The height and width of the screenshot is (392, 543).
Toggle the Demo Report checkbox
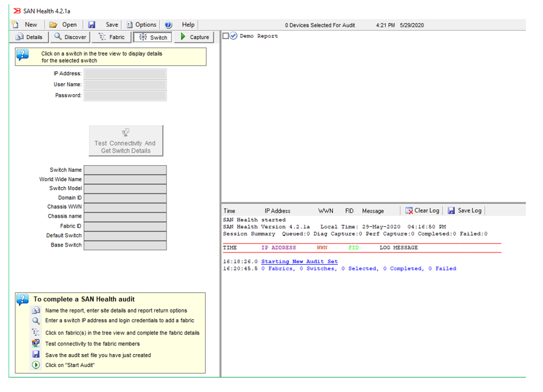tap(226, 36)
